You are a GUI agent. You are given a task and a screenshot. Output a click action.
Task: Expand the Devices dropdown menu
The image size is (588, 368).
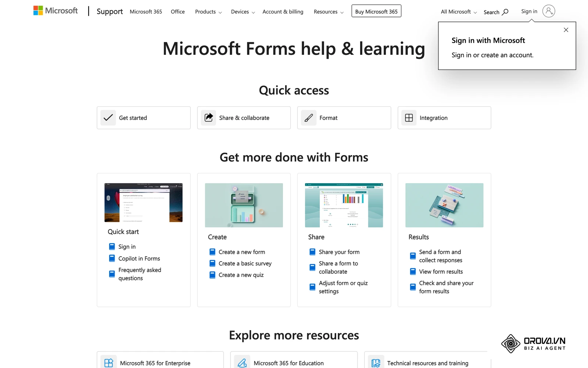243,12
